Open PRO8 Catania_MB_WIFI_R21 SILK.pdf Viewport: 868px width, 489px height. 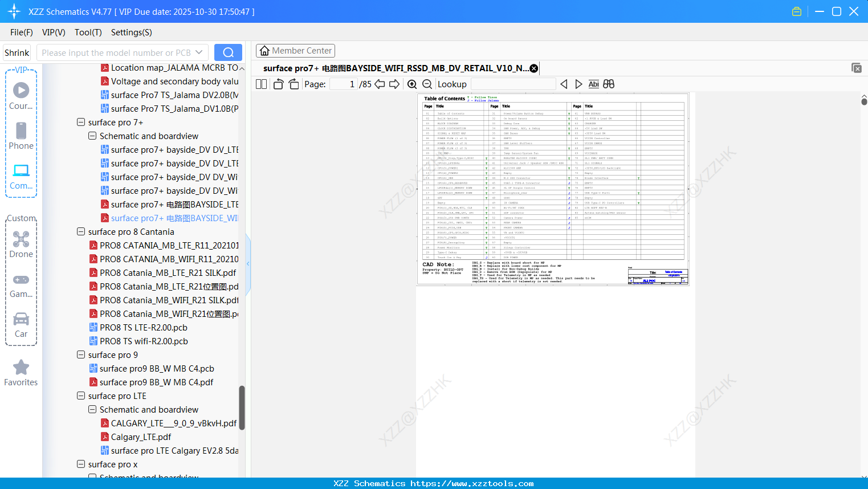(x=164, y=300)
